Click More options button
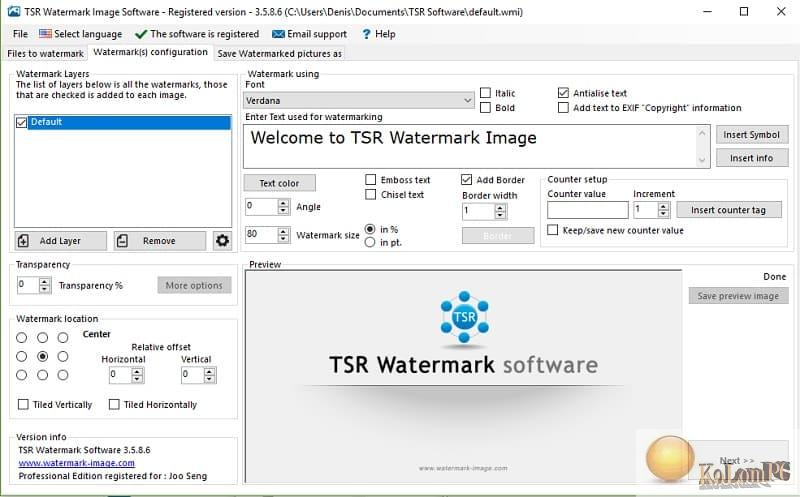This screenshot has width=800, height=497. pyautogui.click(x=194, y=285)
